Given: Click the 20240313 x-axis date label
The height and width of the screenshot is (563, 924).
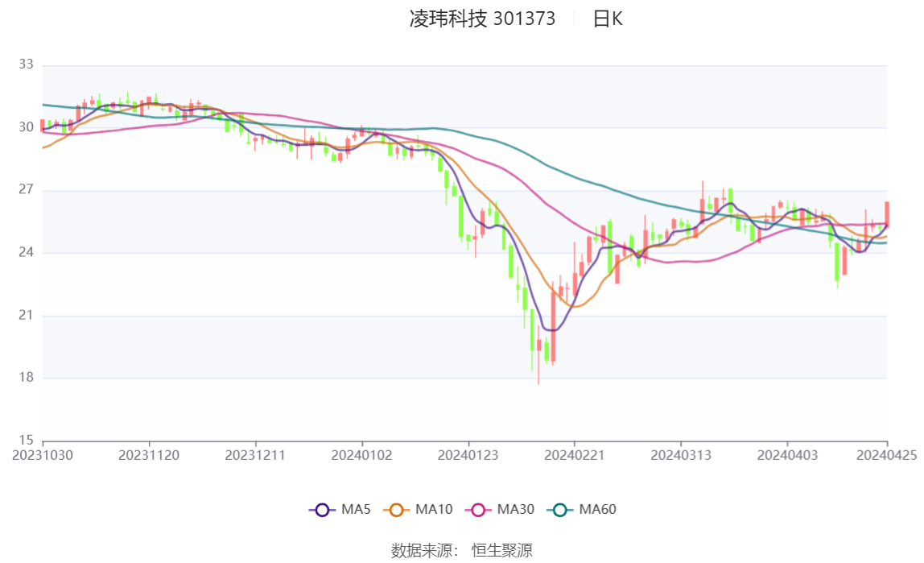Looking at the screenshot, I should point(681,456).
